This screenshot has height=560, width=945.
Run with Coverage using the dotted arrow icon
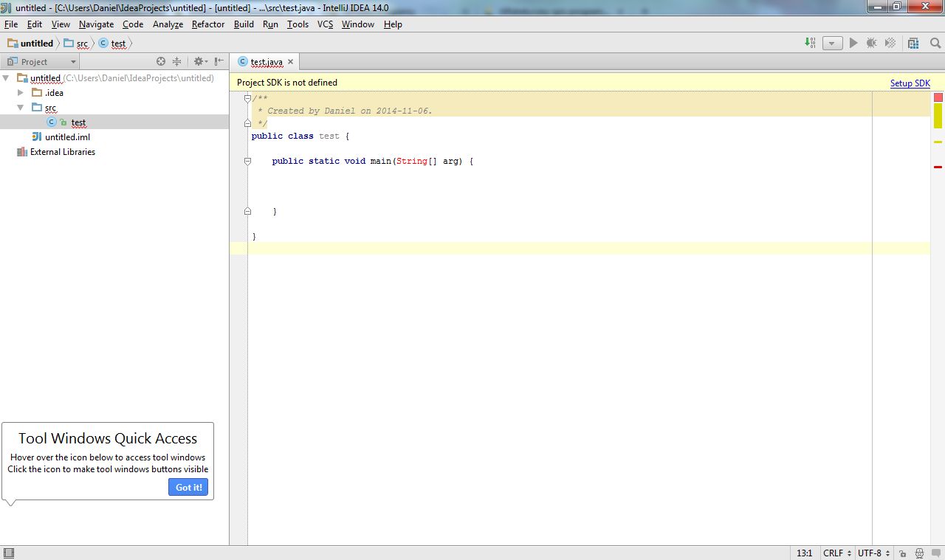coord(890,43)
